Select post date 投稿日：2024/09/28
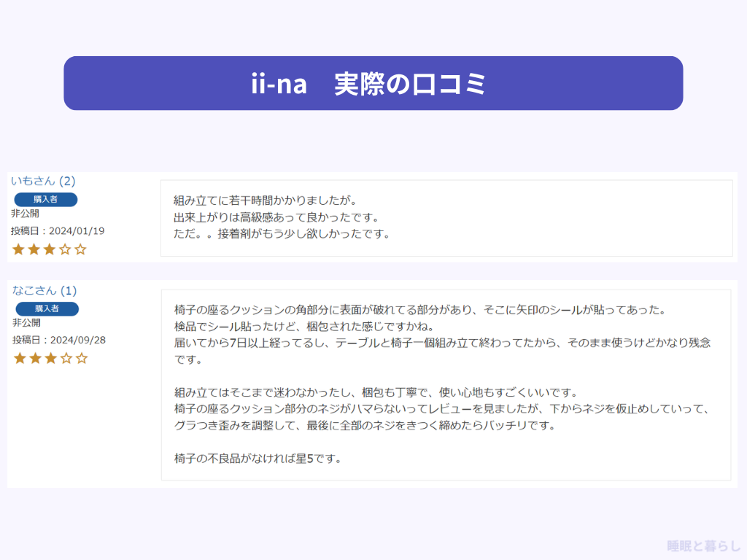Screen dimensions: 747x560 [59, 340]
